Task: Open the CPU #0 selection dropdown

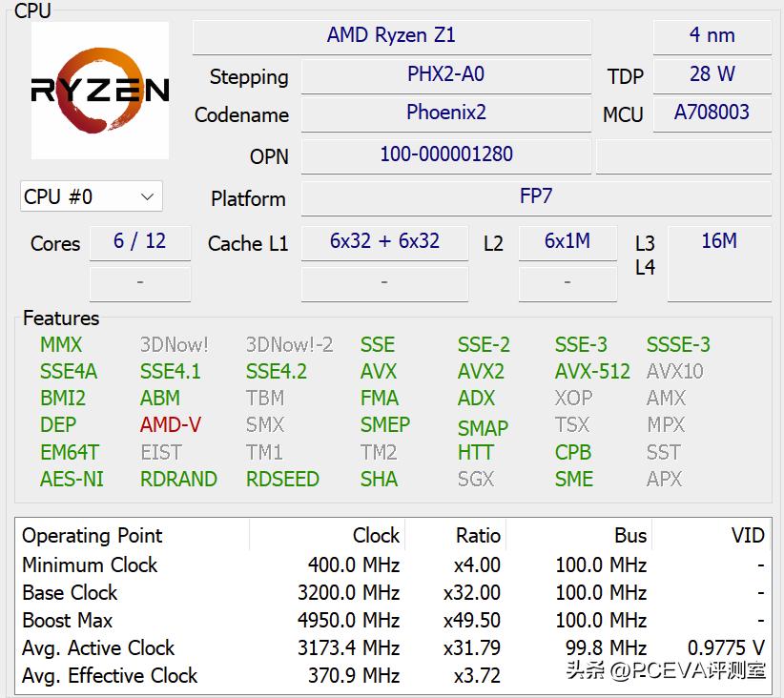Action: click(x=91, y=196)
